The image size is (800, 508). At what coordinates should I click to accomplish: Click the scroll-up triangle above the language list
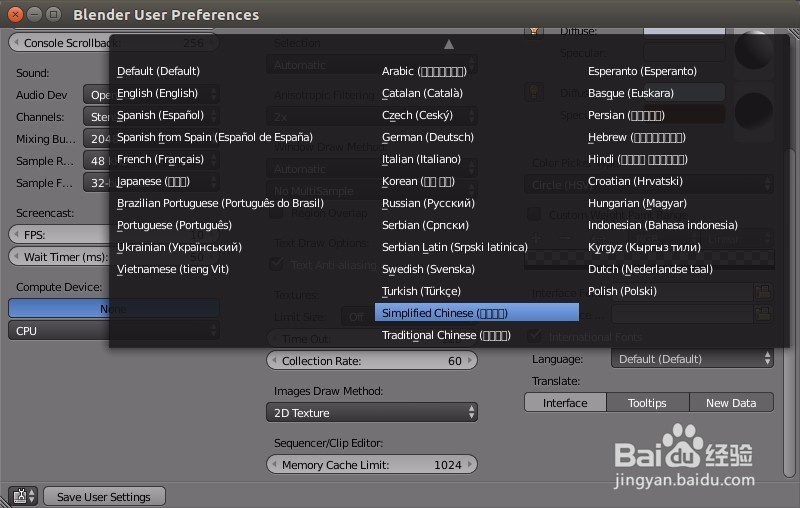click(448, 44)
